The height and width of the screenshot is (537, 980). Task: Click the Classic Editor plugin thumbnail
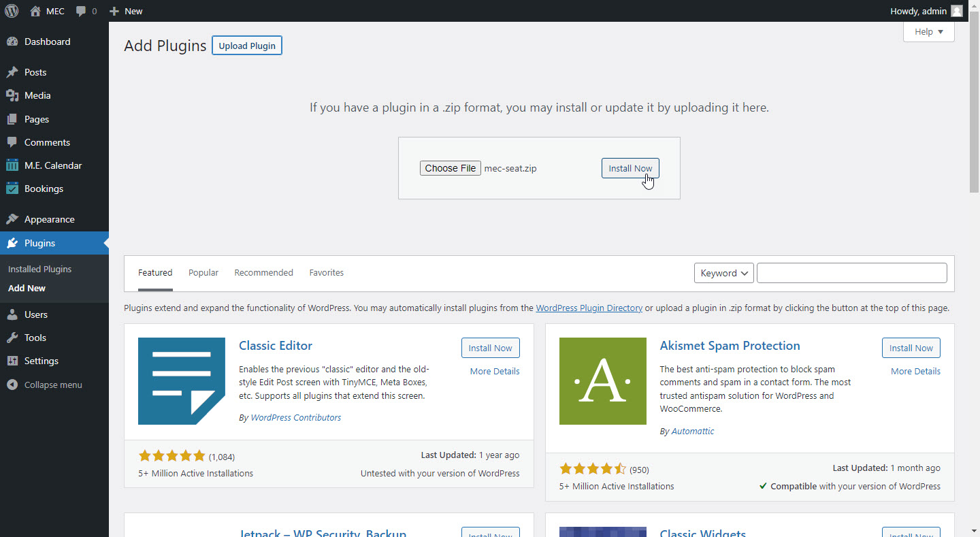pos(182,381)
